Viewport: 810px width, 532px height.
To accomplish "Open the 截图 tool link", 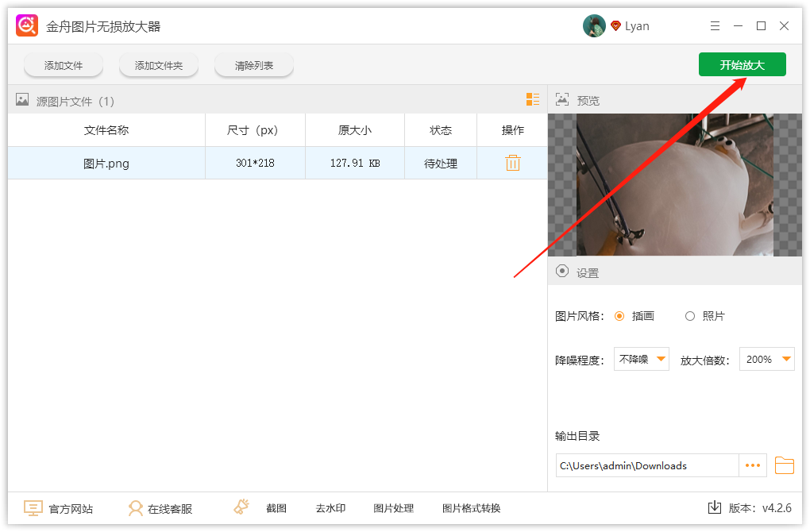I will tap(276, 508).
